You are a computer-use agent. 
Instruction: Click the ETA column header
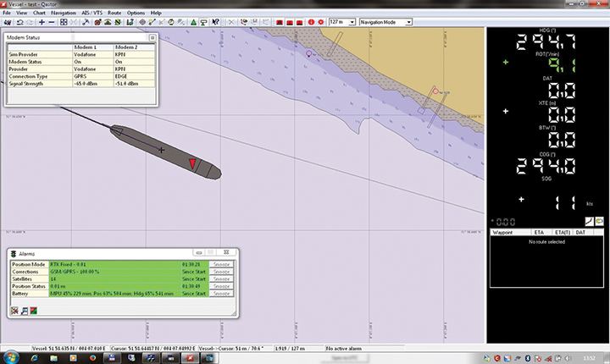[540, 230]
